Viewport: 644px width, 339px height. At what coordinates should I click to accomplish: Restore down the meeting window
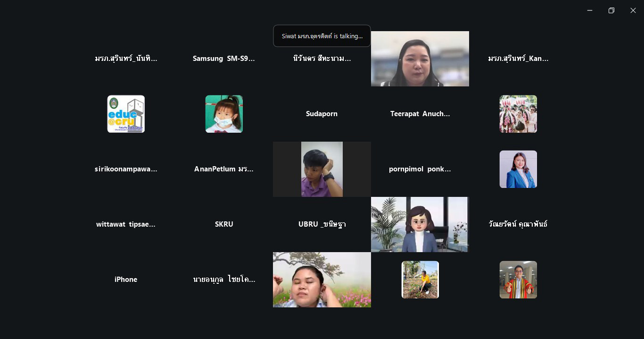(611, 10)
